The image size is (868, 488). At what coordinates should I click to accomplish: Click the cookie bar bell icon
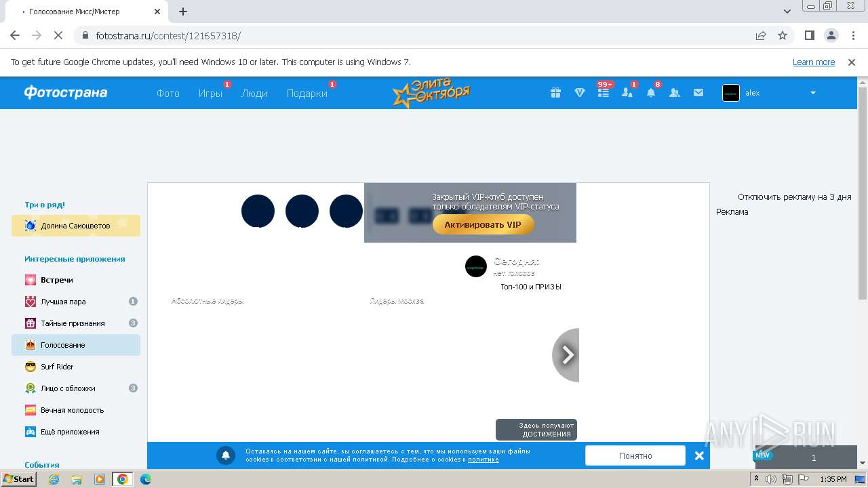point(226,455)
